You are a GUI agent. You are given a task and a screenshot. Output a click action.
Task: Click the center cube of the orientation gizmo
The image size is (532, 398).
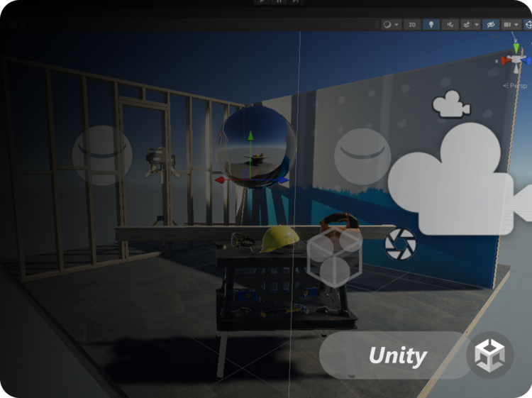point(516,60)
